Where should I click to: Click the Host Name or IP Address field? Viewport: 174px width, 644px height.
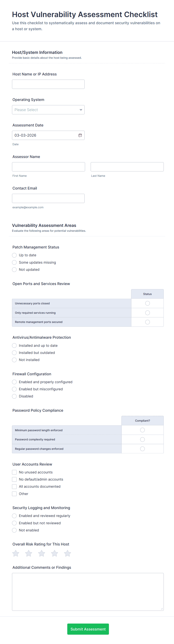(48, 84)
